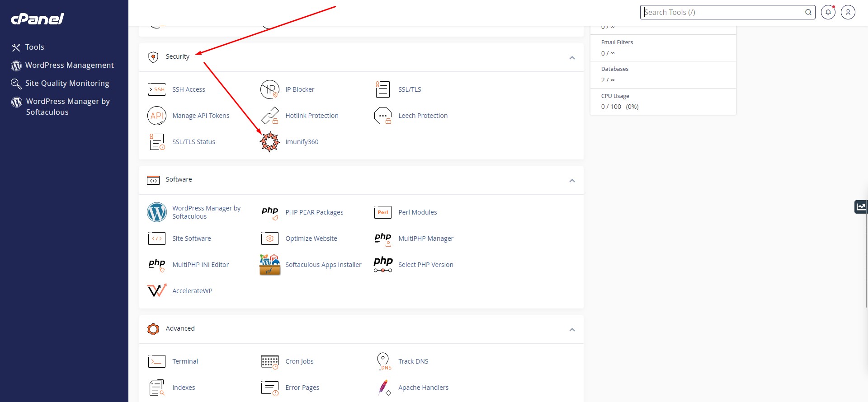Click the Manage API Tokens icon
The height and width of the screenshot is (402, 868).
click(157, 116)
